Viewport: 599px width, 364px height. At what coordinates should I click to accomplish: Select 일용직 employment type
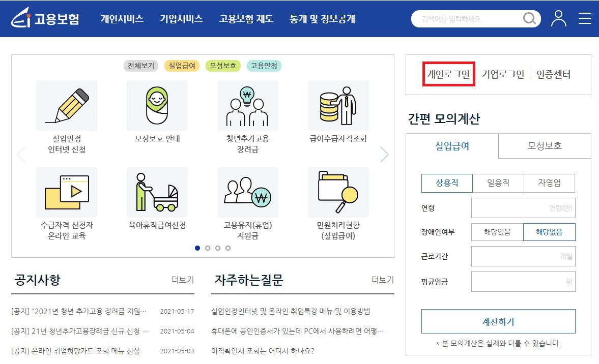(x=498, y=183)
